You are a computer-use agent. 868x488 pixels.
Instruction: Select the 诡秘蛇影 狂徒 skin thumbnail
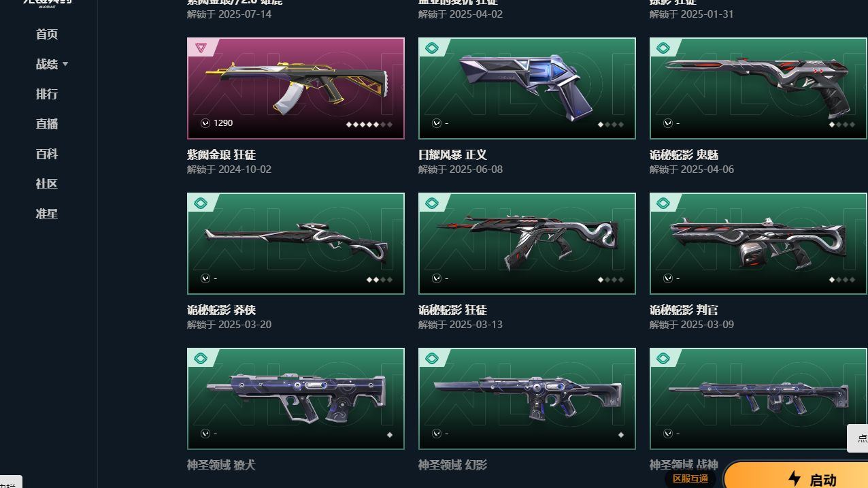[x=527, y=244]
